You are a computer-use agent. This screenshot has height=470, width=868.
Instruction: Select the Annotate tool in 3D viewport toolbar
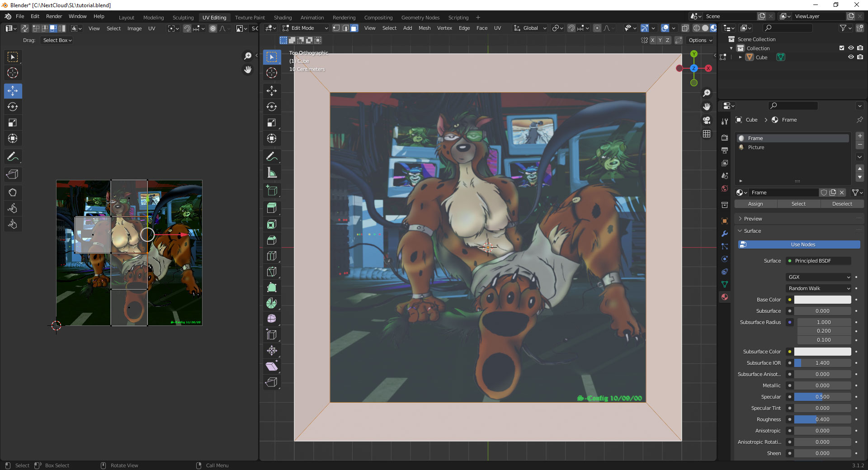(272, 156)
